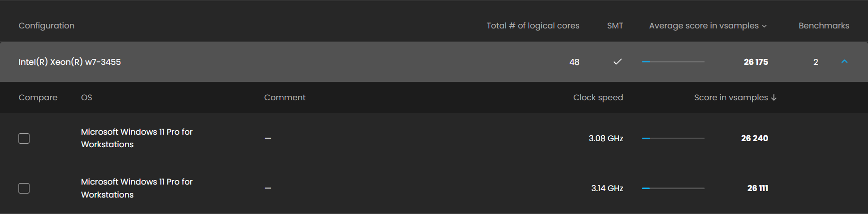Click Total # of logical cores header
Screen dimensions: 868x214
(x=533, y=25)
